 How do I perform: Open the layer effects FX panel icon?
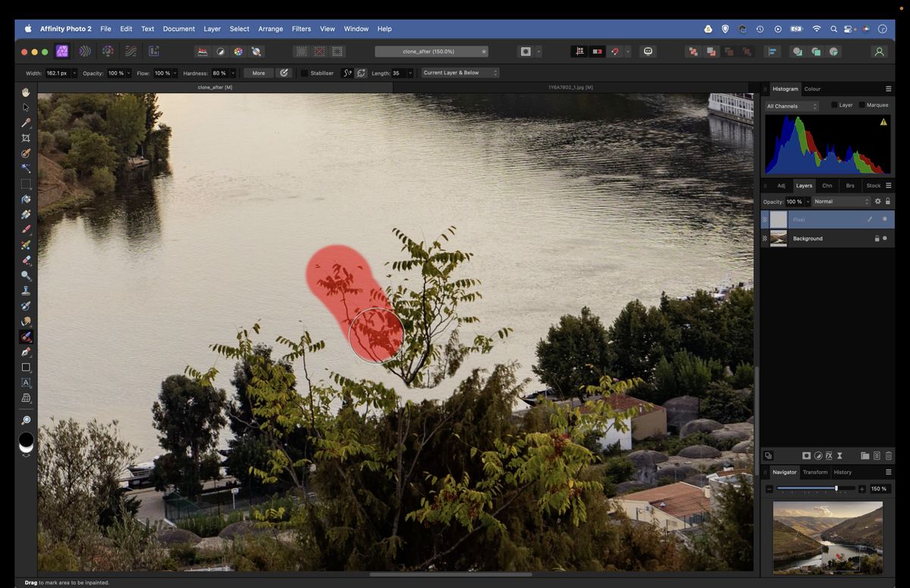[828, 455]
